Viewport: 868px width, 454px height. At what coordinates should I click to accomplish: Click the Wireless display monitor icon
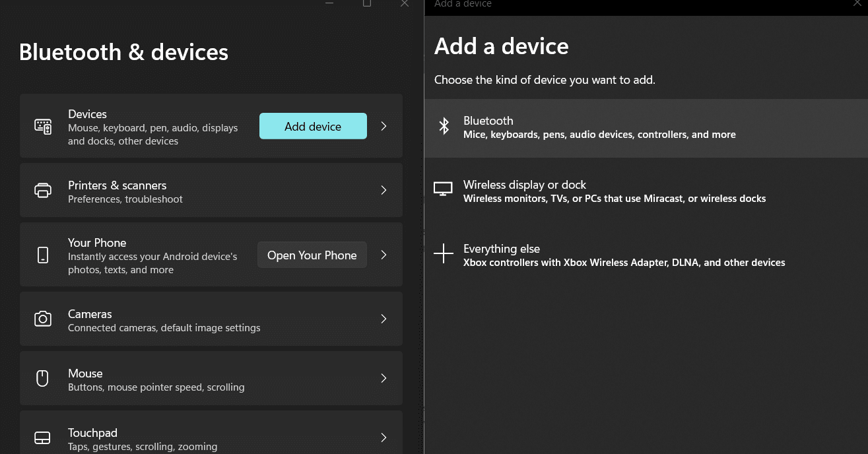(443, 189)
